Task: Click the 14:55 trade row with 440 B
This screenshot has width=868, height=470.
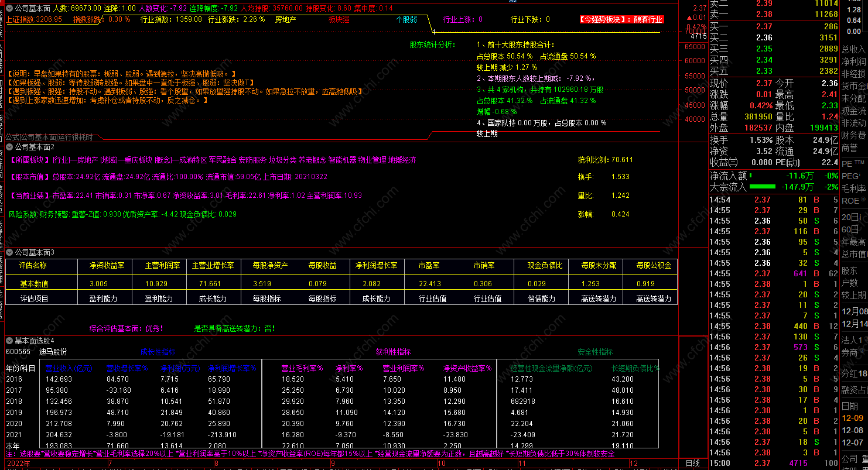Action: coord(774,326)
